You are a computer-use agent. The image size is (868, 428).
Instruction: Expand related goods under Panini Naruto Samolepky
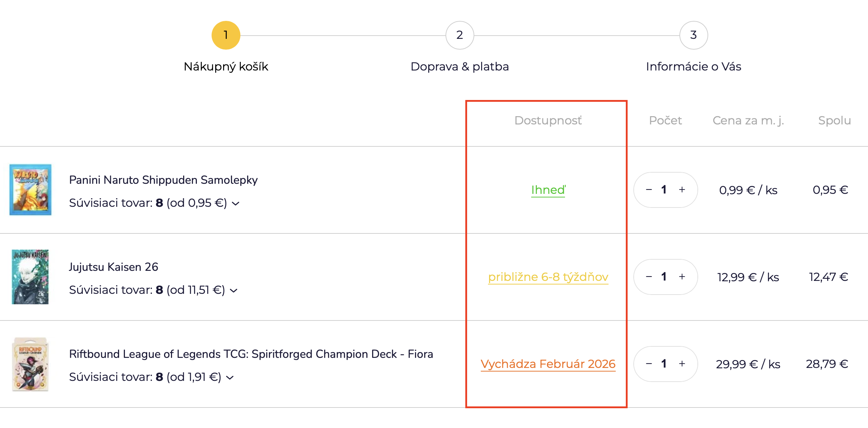[x=236, y=204]
